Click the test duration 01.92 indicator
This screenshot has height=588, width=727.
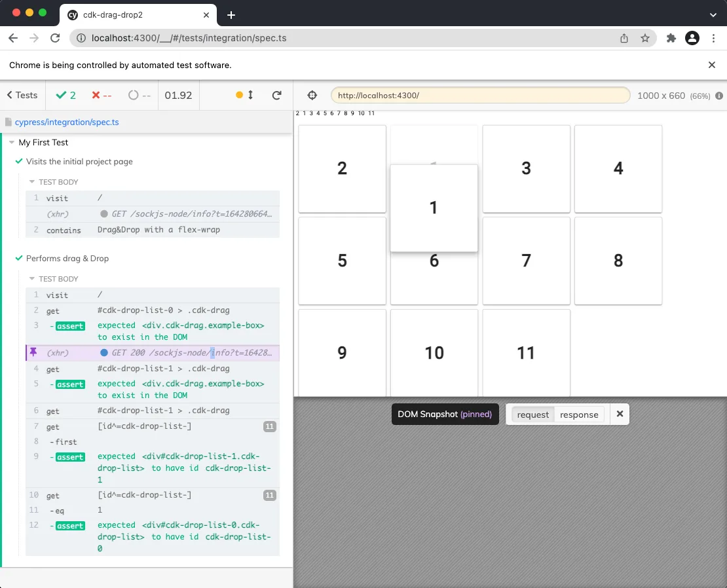pyautogui.click(x=178, y=95)
